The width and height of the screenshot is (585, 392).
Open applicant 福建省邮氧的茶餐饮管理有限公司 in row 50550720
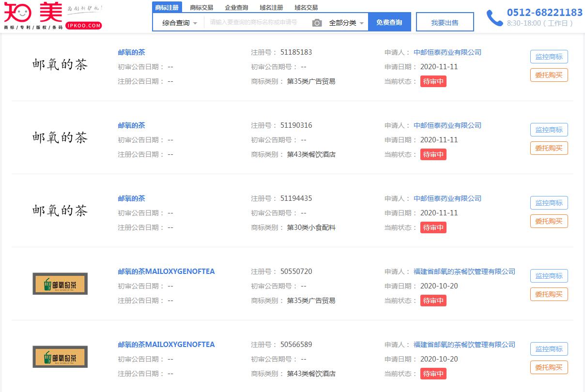click(464, 271)
